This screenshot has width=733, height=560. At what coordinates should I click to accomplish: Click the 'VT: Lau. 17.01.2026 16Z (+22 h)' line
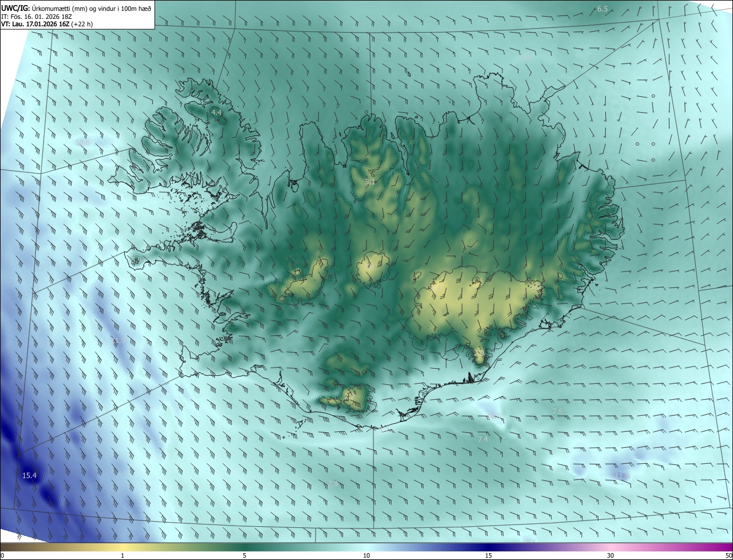click(47, 24)
